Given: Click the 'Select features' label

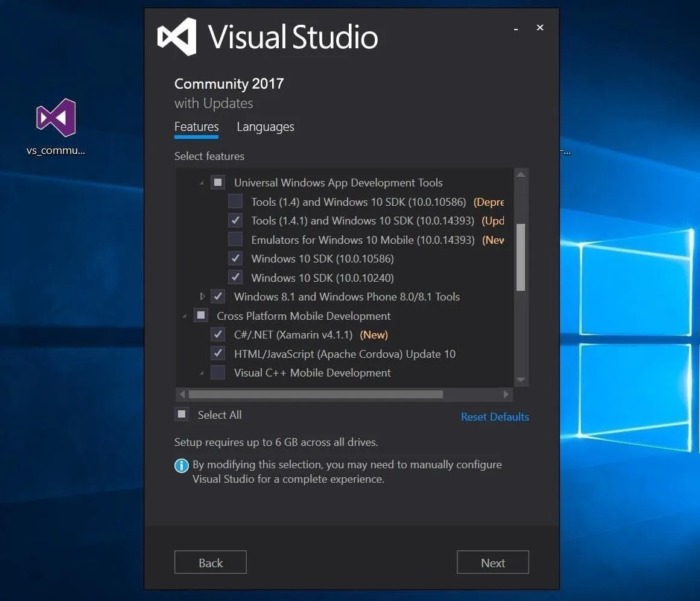Looking at the screenshot, I should coord(209,156).
